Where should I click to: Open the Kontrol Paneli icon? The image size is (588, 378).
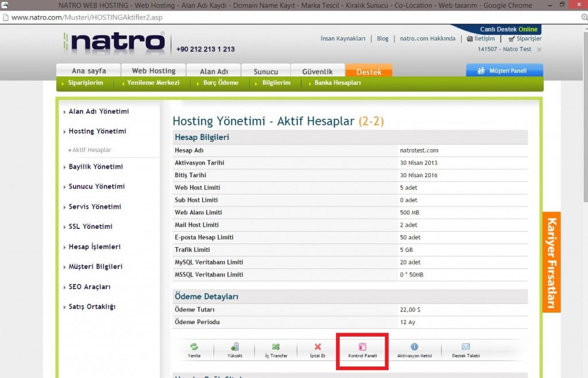pos(362,346)
